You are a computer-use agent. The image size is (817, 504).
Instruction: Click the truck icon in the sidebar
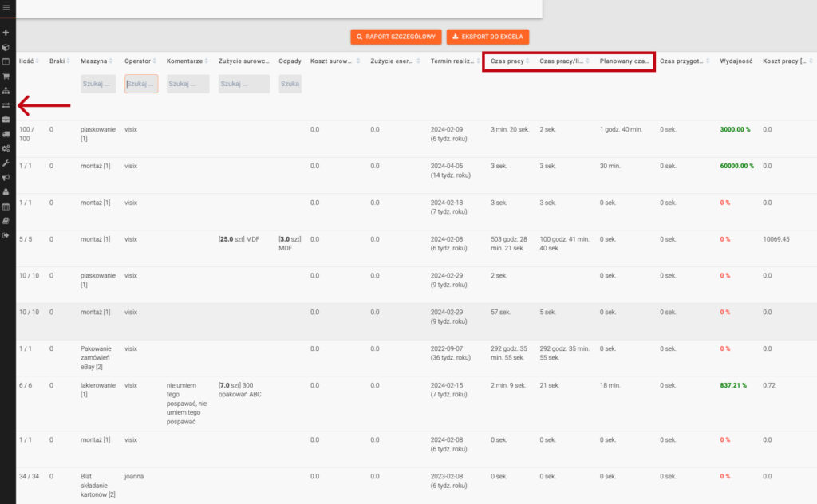[x=6, y=134]
